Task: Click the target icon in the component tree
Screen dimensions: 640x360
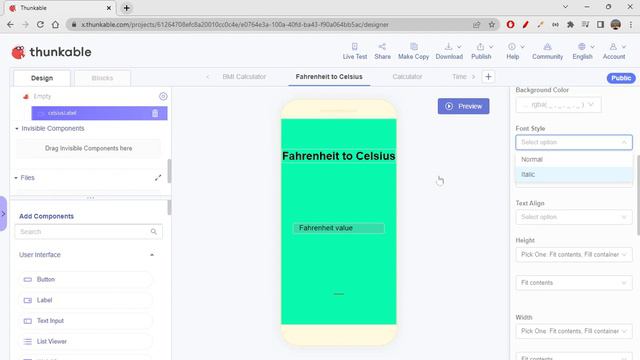Action: click(x=163, y=96)
